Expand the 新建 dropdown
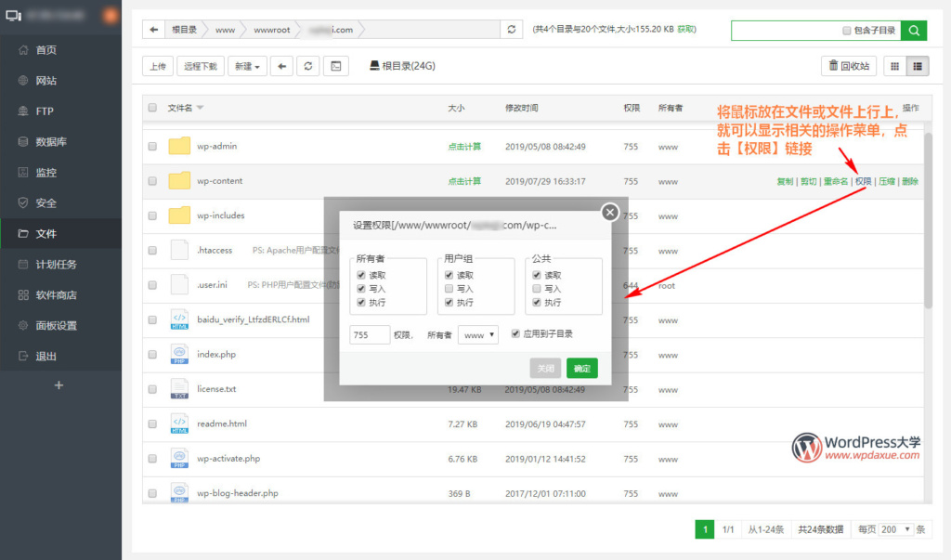951x560 pixels. pyautogui.click(x=248, y=66)
